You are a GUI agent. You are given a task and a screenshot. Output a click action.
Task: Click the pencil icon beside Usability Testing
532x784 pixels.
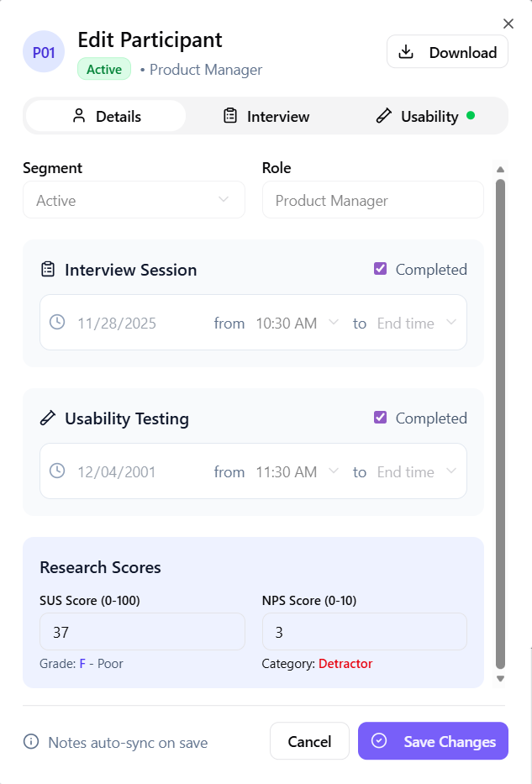48,418
